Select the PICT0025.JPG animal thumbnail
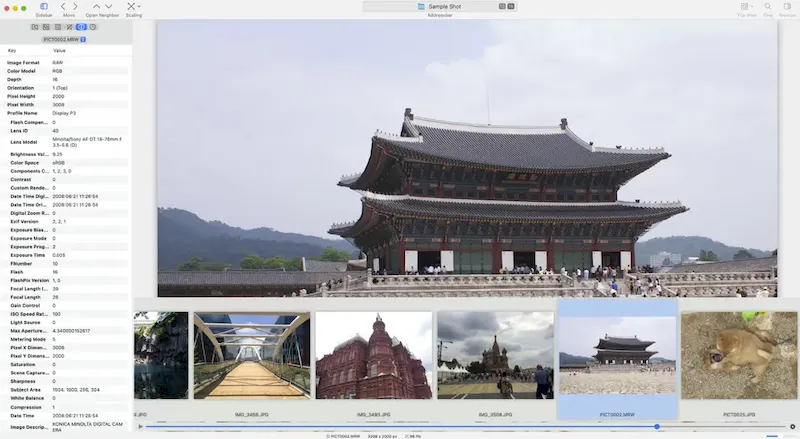 pos(739,355)
